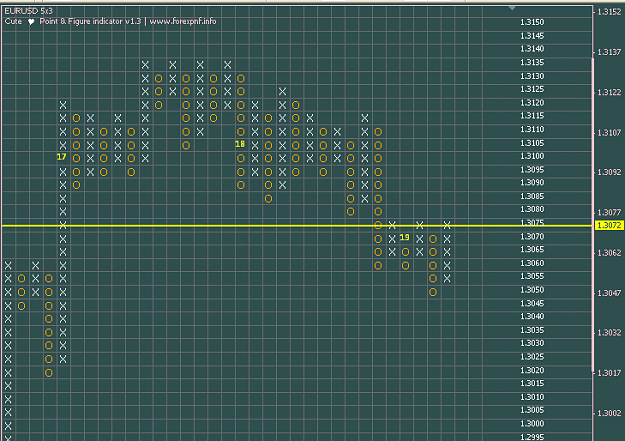Click the 1.3115 grid price label
This screenshot has width=625, height=441.
click(x=532, y=116)
